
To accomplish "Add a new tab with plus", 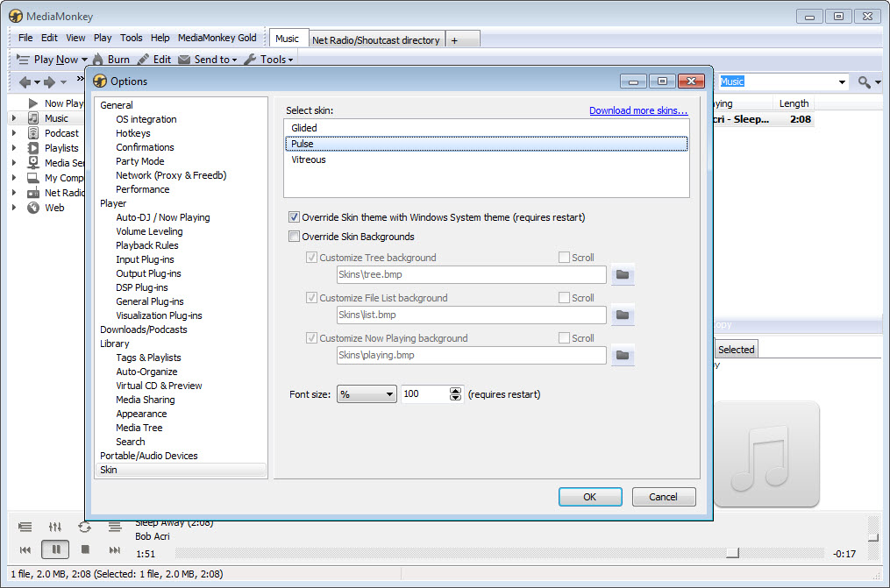I will tap(463, 39).
